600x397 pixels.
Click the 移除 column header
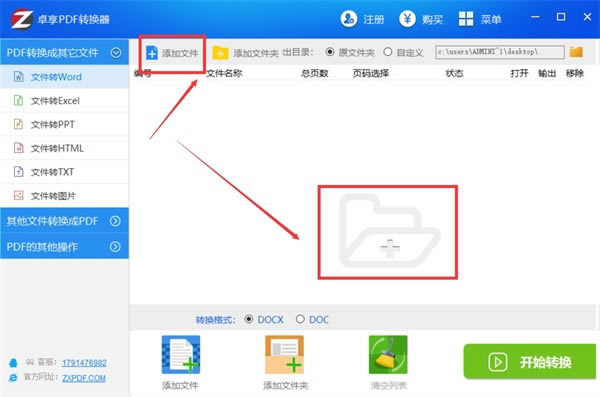(575, 73)
